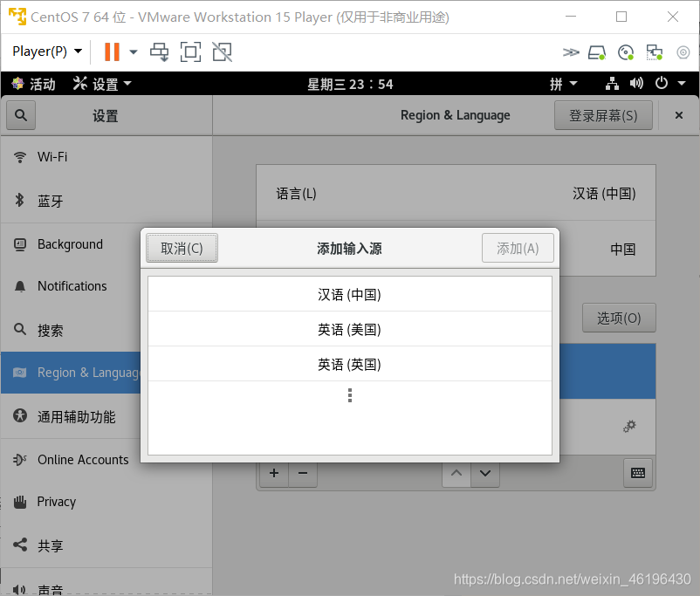
Task: Open the 语言(L) language row
Action: point(456,194)
